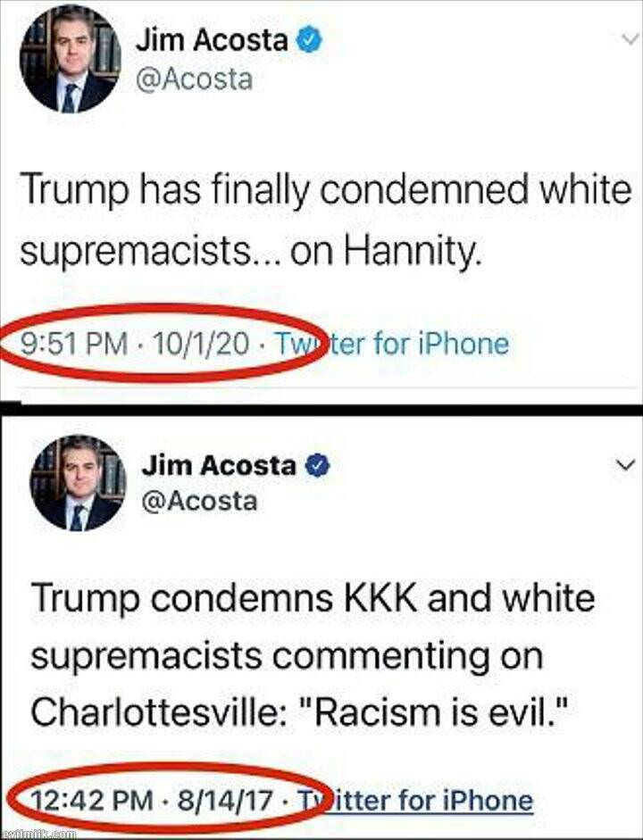Click the 8/14/17 date
The height and width of the screenshot is (840, 643).
click(224, 802)
